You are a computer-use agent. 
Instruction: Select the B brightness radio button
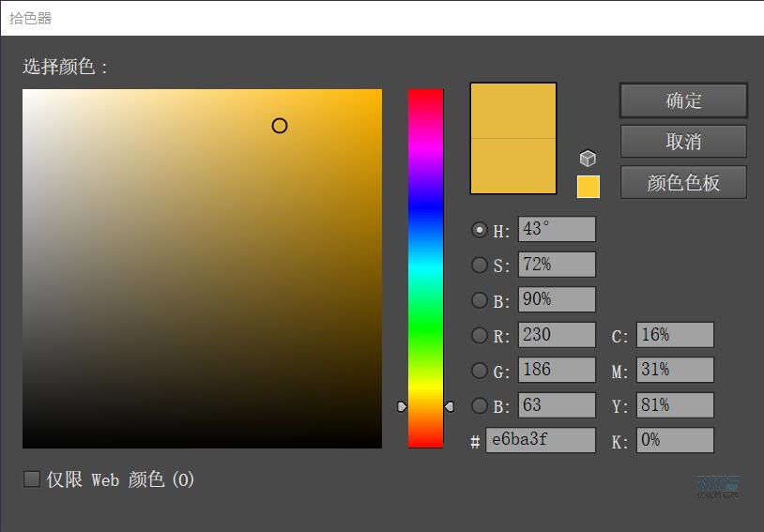pyautogui.click(x=480, y=299)
